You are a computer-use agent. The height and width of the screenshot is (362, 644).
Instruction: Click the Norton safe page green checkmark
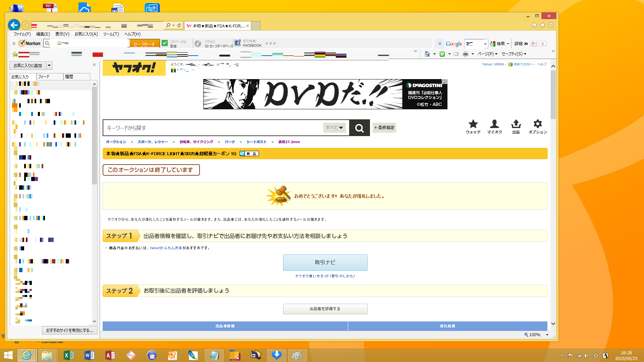[165, 43]
